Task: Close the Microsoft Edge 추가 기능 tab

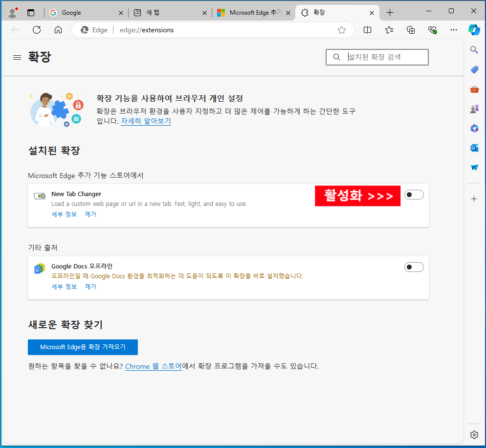Action: [288, 13]
